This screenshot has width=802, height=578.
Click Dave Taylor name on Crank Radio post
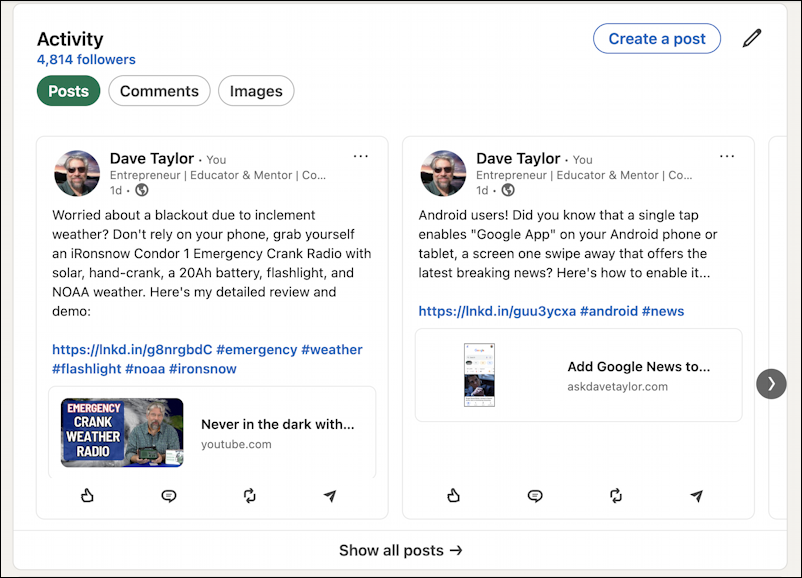click(152, 159)
